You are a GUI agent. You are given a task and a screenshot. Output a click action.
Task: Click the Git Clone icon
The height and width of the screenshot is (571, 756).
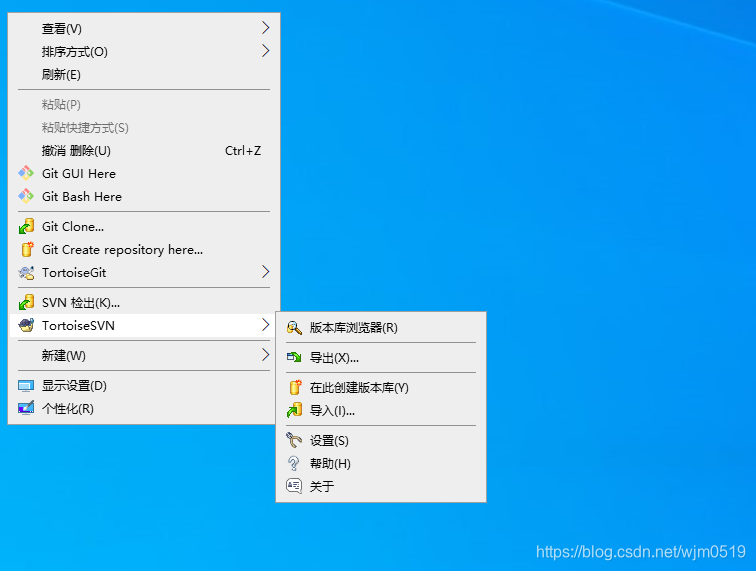point(26,226)
